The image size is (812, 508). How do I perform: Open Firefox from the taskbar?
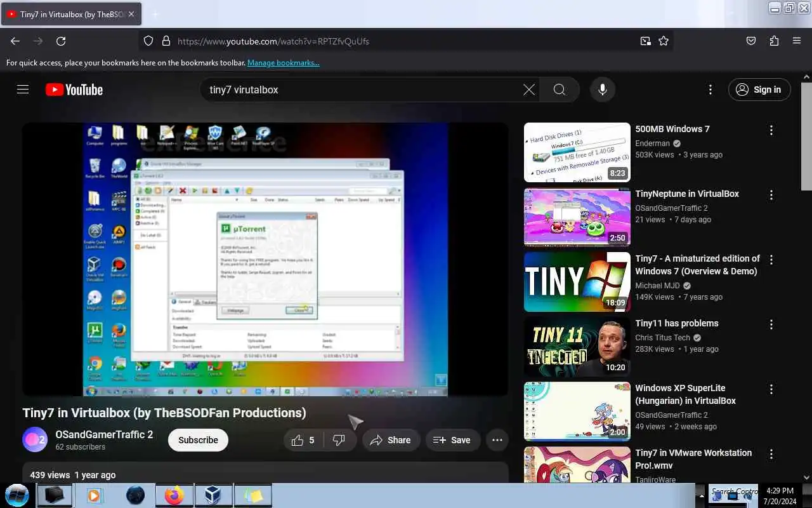[x=174, y=495]
